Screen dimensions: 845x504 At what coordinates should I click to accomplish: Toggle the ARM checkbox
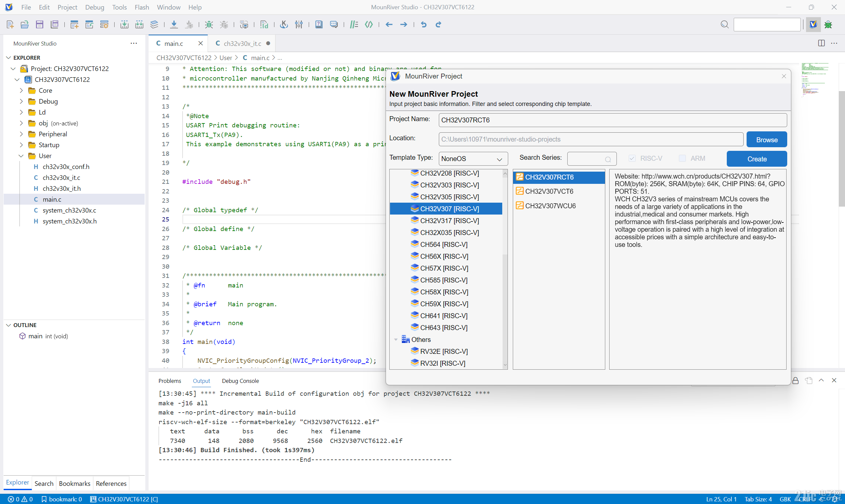682,158
